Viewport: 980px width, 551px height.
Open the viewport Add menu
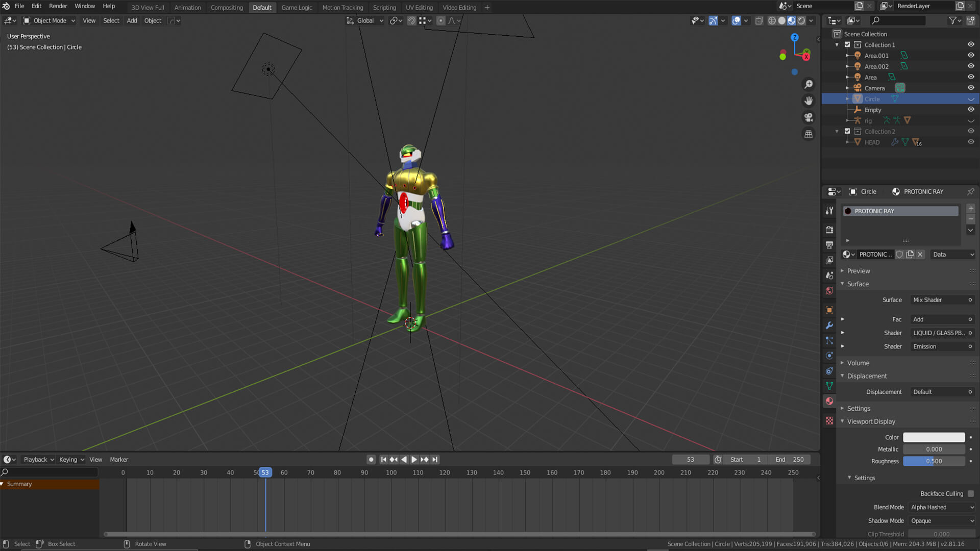point(132,20)
